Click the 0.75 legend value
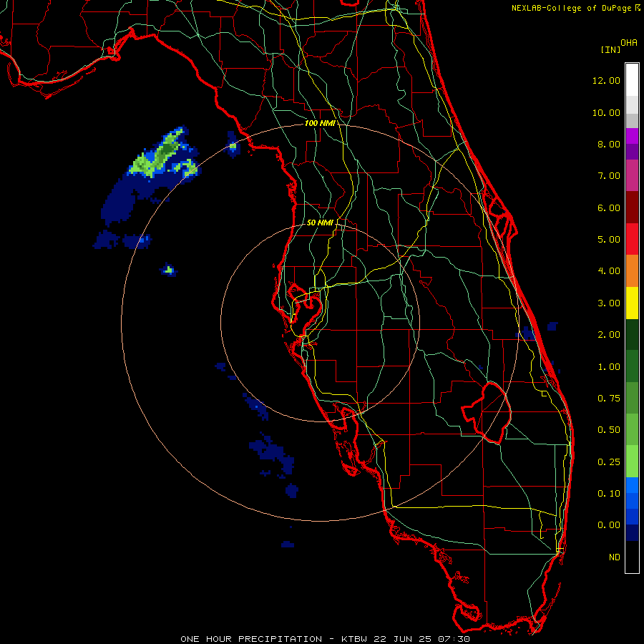Image resolution: width=644 pixels, height=644 pixels. 609,399
